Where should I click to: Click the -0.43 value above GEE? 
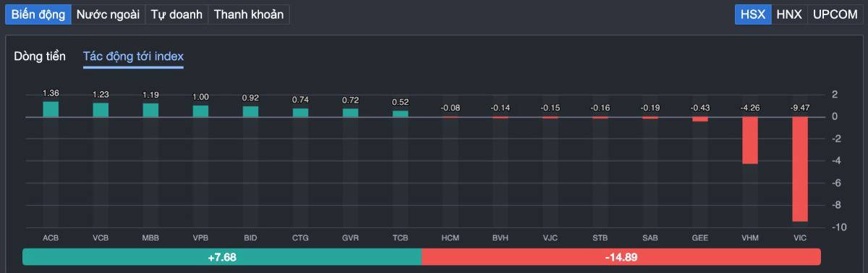(x=700, y=108)
